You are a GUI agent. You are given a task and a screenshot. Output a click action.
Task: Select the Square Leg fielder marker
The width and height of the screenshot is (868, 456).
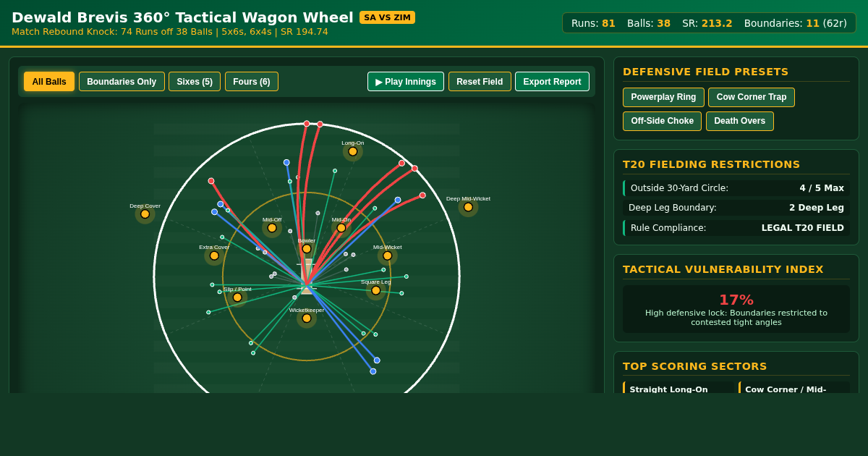[x=376, y=290]
